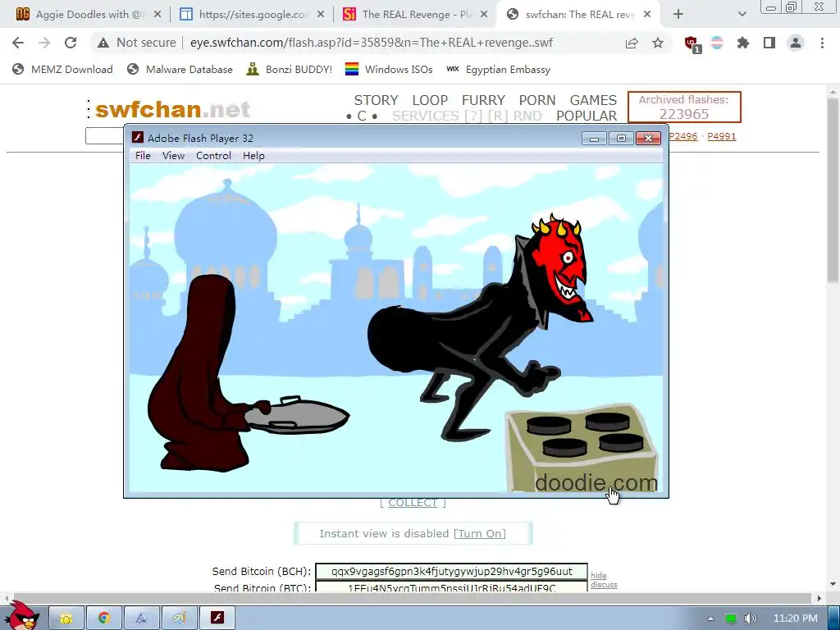The image size is (840, 630).
Task: Switch to Aggie Doodles tab
Action: 87,15
